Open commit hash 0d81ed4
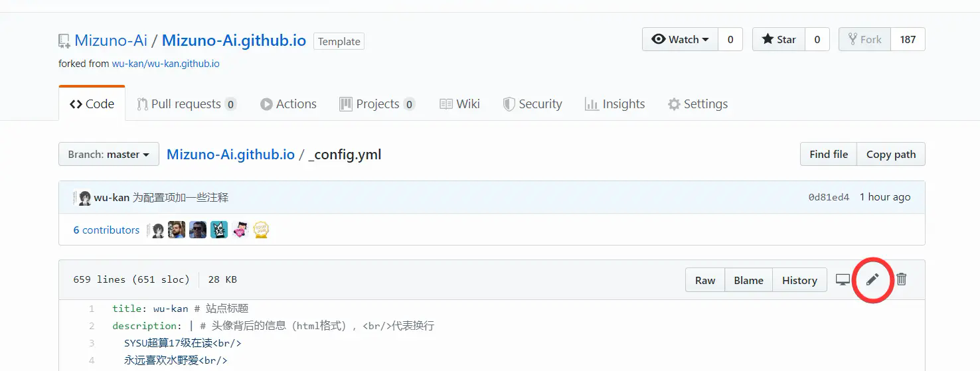980x371 pixels. (829, 197)
